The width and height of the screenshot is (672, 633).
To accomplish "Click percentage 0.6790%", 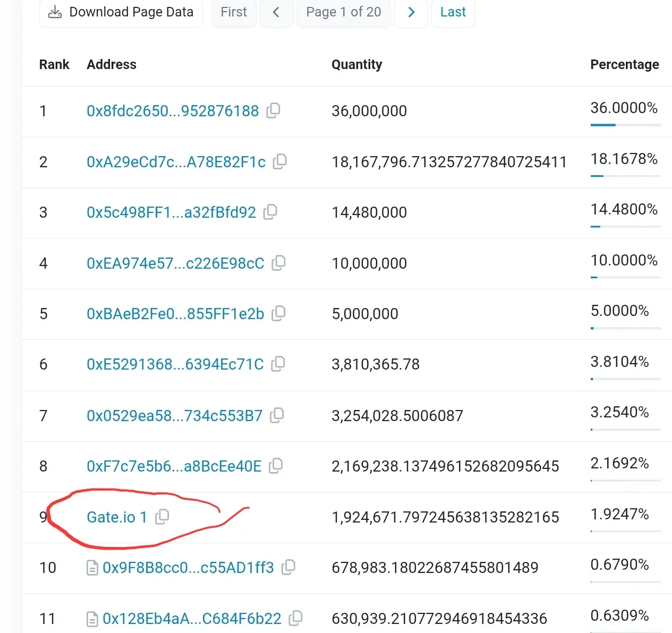I will pyautogui.click(x=620, y=564).
